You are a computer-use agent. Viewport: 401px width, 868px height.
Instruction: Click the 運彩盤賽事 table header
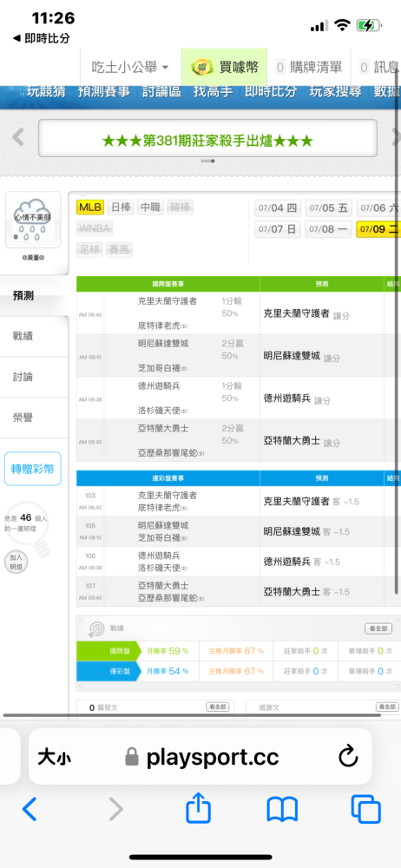click(168, 477)
